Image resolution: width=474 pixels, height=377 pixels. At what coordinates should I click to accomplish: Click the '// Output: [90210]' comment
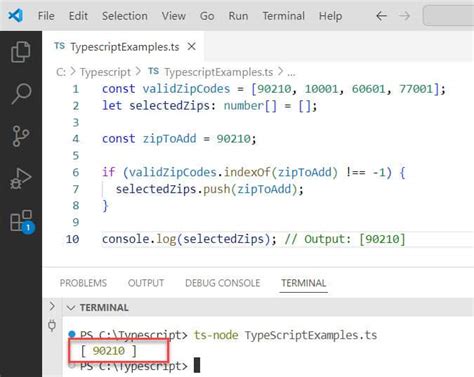point(345,239)
